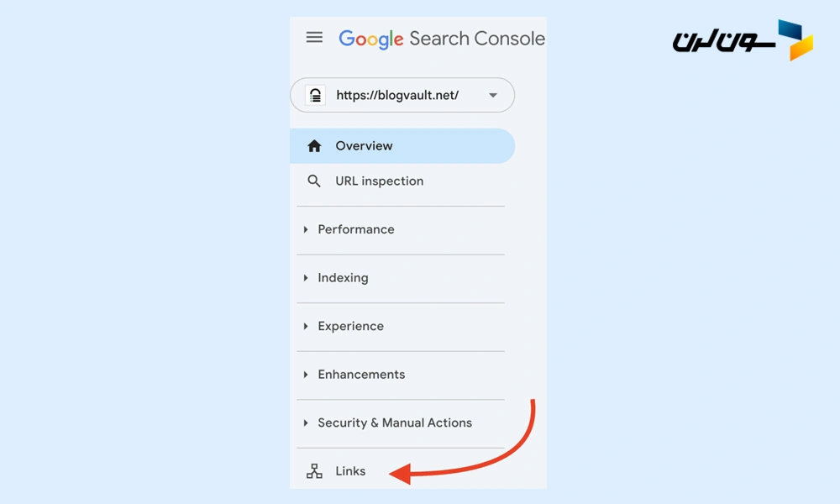Expand the Indexing section arrow
This screenshot has height=504, width=840.
point(306,278)
